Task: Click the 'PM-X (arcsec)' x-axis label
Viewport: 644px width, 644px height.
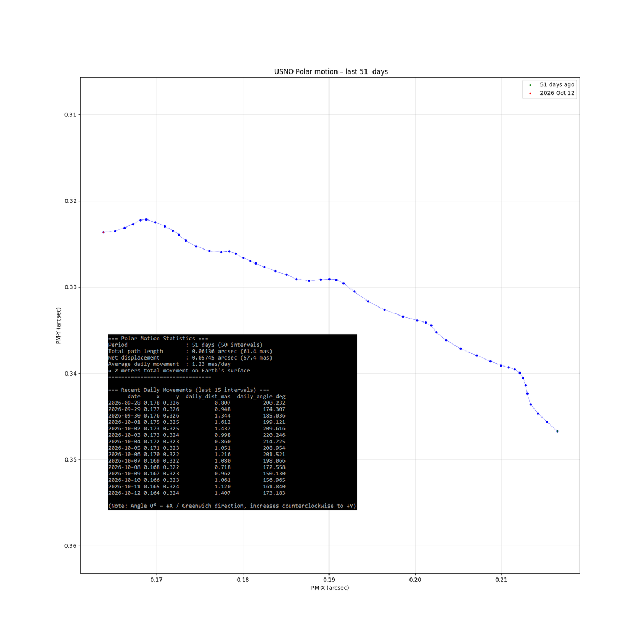Action: tap(330, 588)
